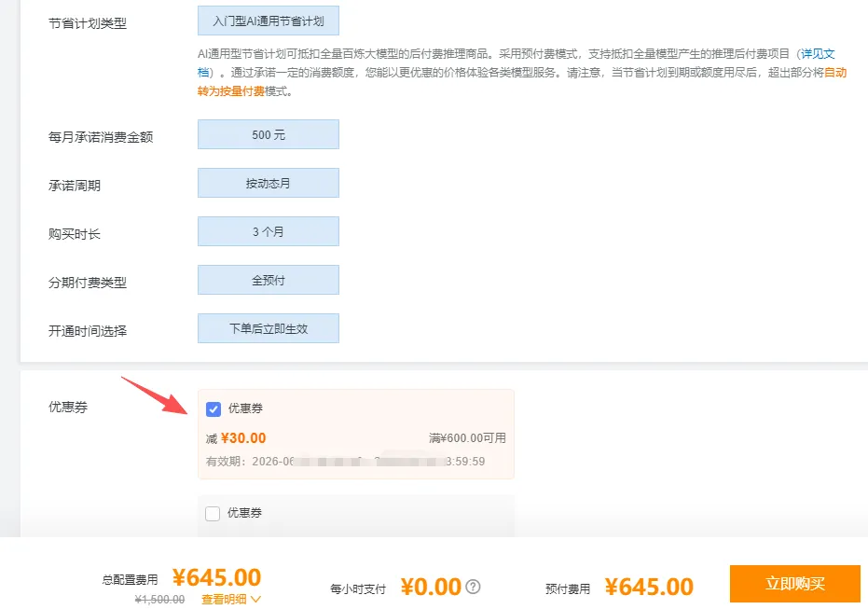
Task: Select 全预付 payment type
Action: [269, 280]
